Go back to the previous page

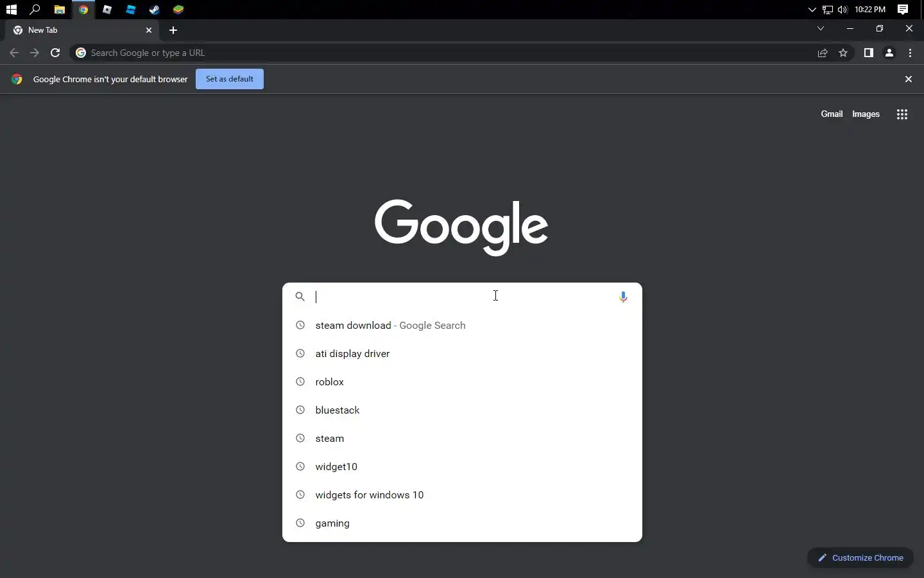click(x=14, y=53)
